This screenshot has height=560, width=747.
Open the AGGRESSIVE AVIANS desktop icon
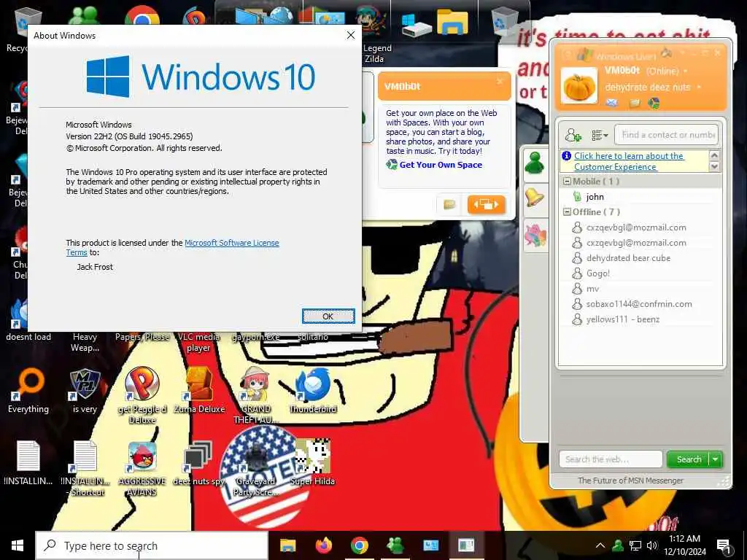pos(142,469)
